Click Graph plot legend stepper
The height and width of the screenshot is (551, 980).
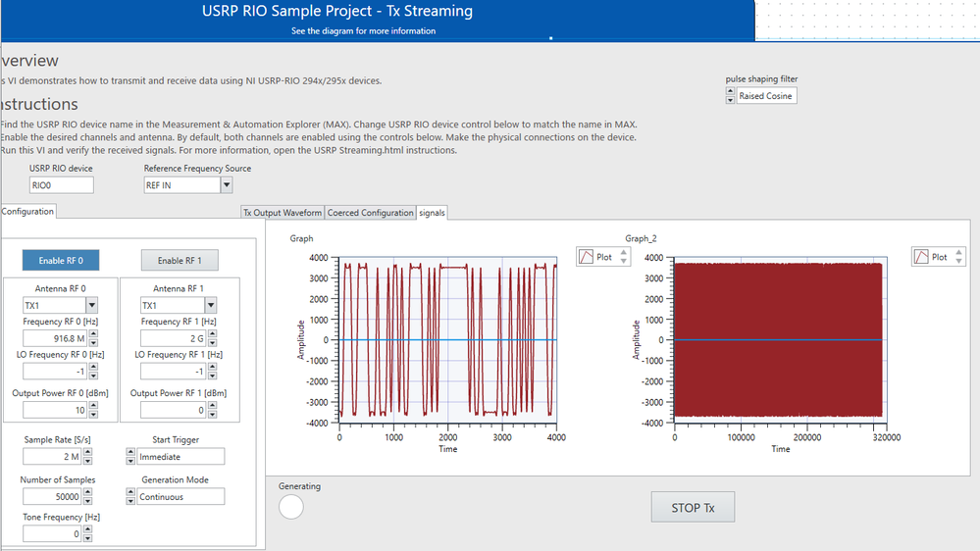point(623,257)
